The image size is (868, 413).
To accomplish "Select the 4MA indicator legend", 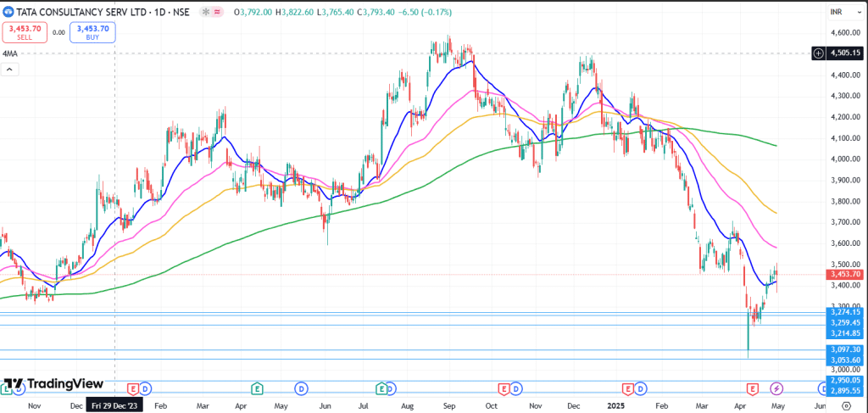I will coord(8,53).
